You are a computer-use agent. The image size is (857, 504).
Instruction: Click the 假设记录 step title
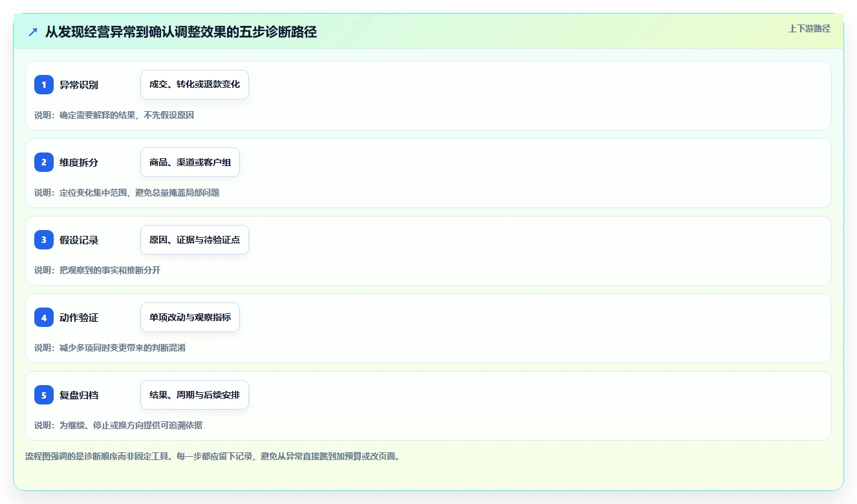coord(79,240)
